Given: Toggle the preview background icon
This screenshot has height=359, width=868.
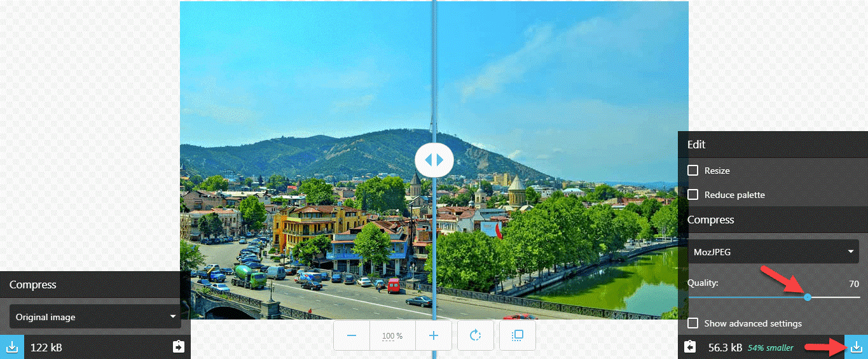Looking at the screenshot, I should coord(518,335).
